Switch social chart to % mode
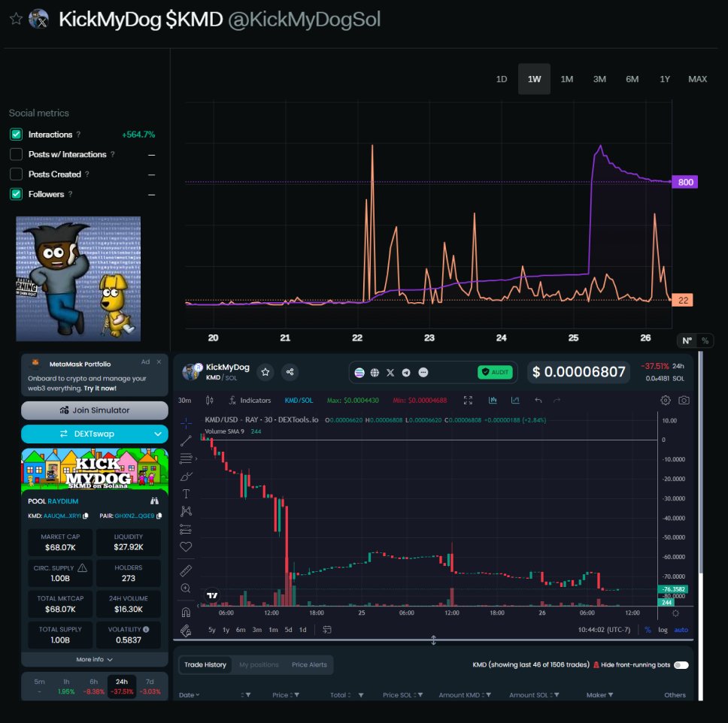This screenshot has width=728, height=723. (x=705, y=340)
